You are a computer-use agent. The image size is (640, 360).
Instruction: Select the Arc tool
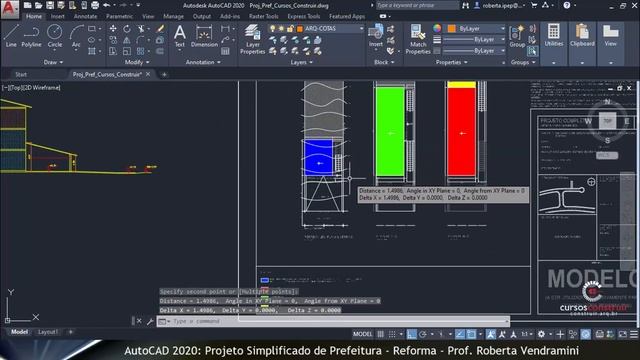[76, 36]
